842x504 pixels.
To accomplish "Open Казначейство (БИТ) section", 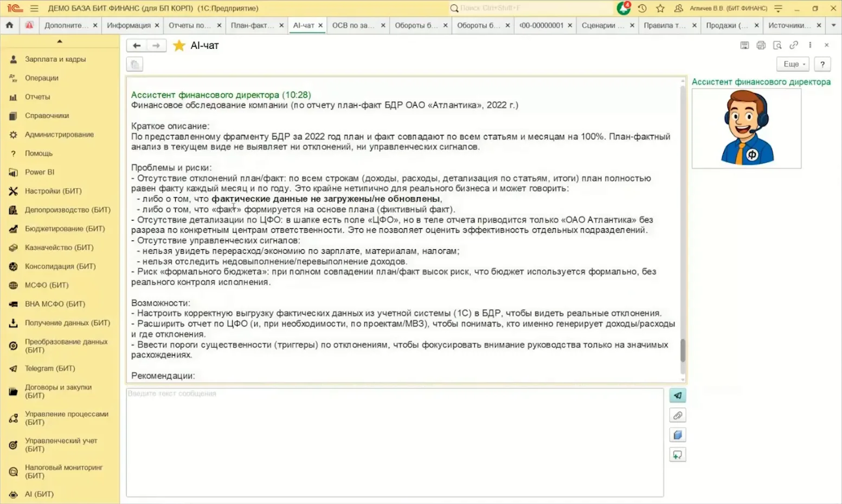I will [x=60, y=248].
